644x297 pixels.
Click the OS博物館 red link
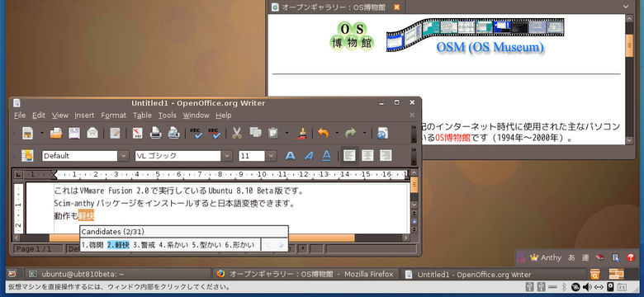tap(453, 138)
